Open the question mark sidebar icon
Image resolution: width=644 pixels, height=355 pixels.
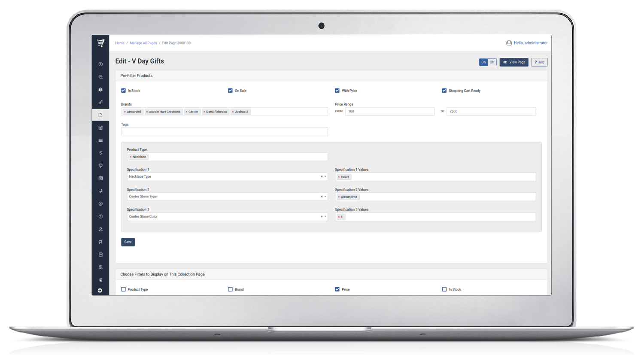[100, 216]
